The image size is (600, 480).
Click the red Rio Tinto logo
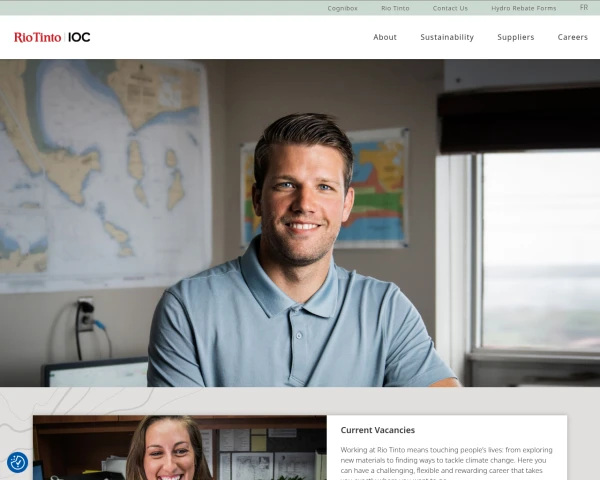click(38, 37)
